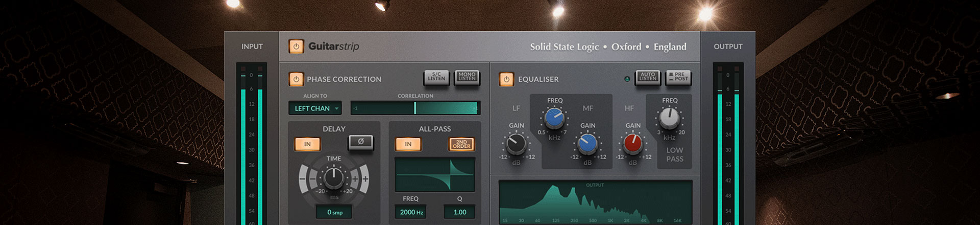
Task: Click the output spectrum analyzer display
Action: coord(596,202)
